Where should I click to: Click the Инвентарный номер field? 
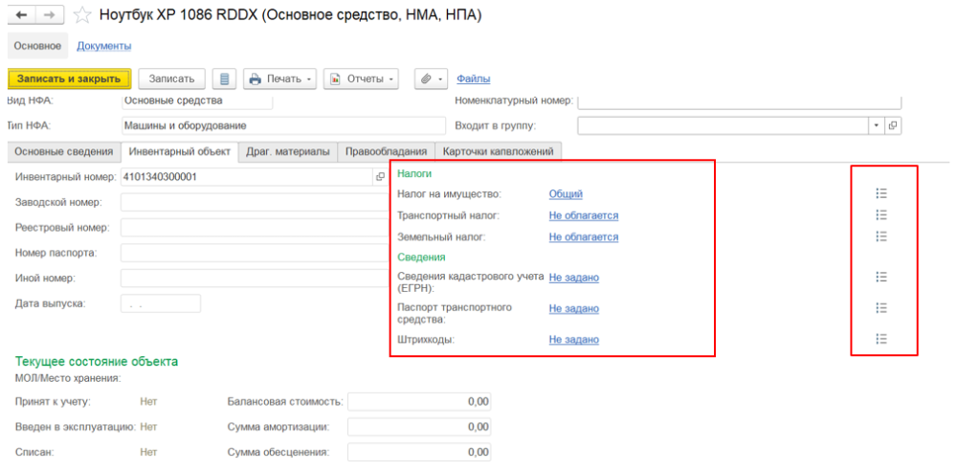[248, 177]
